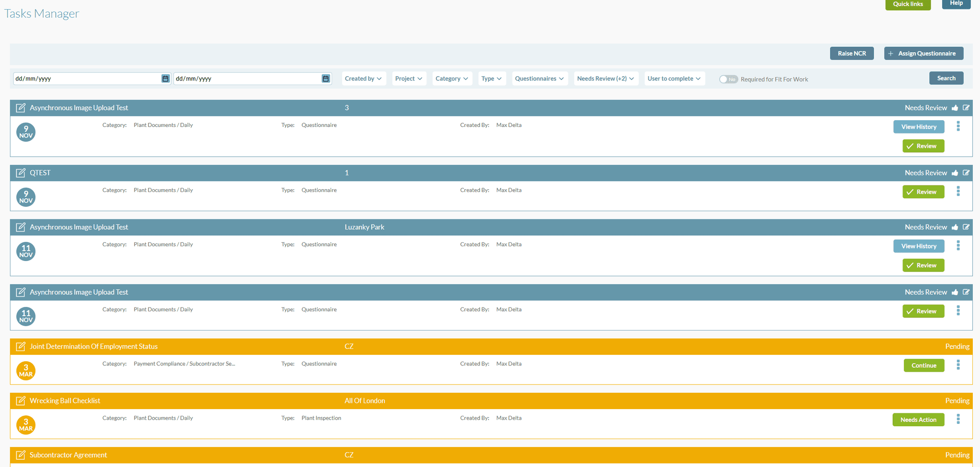Screen dimensions: 980x467
Task: Click the edit icon in Asynchronous Image Upload Test header
Action: coord(20,107)
